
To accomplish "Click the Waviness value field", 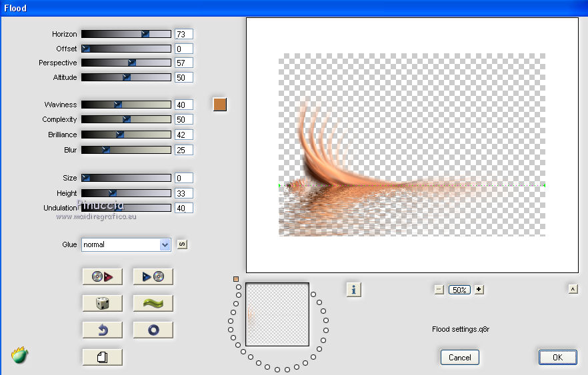I will tap(184, 105).
